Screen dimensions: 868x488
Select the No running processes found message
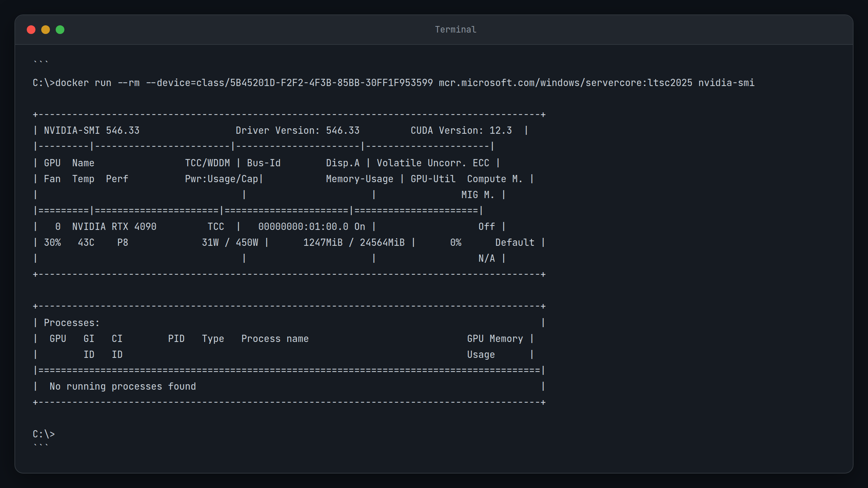click(x=122, y=386)
